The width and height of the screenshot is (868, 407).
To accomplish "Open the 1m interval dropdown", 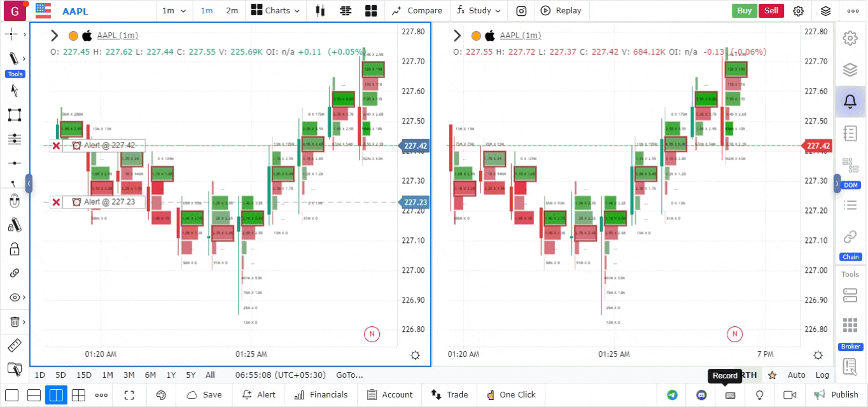I will (x=174, y=11).
